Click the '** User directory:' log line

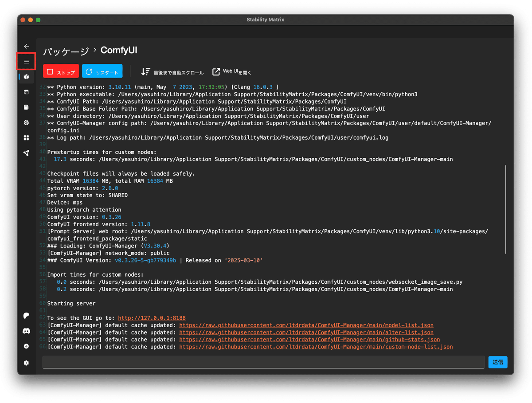click(x=208, y=116)
